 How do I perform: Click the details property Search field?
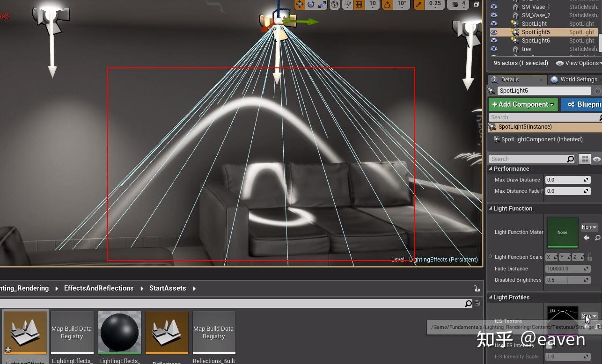click(532, 159)
